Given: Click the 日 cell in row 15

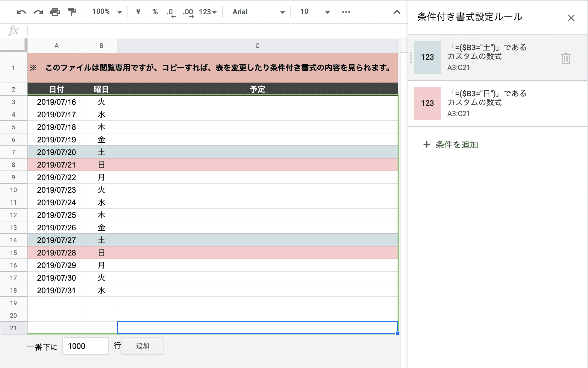Looking at the screenshot, I should [101, 253].
